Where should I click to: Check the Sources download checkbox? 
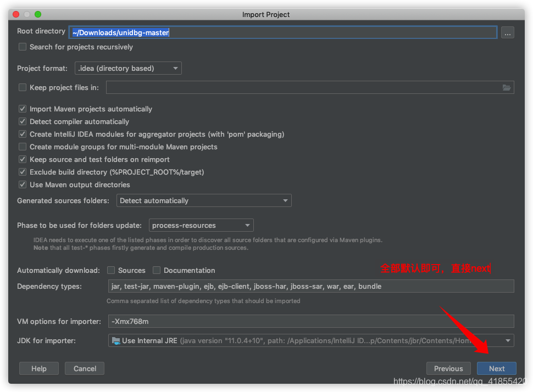click(111, 270)
